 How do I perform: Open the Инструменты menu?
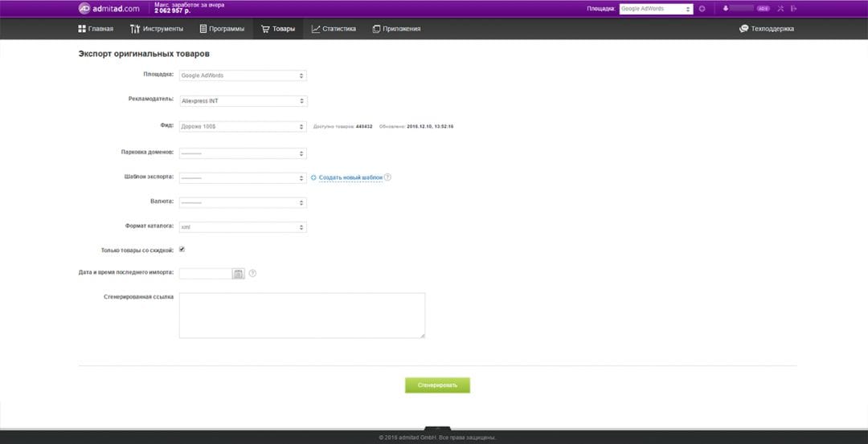pyautogui.click(x=157, y=29)
